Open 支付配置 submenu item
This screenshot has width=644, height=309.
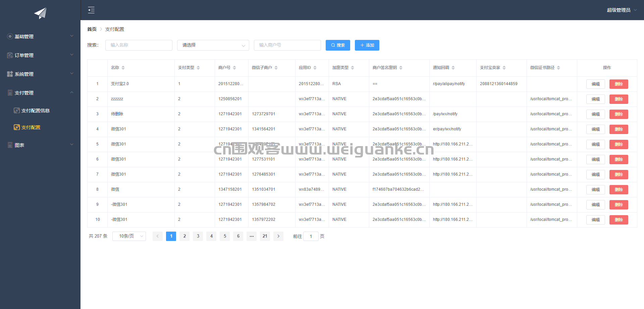point(31,127)
